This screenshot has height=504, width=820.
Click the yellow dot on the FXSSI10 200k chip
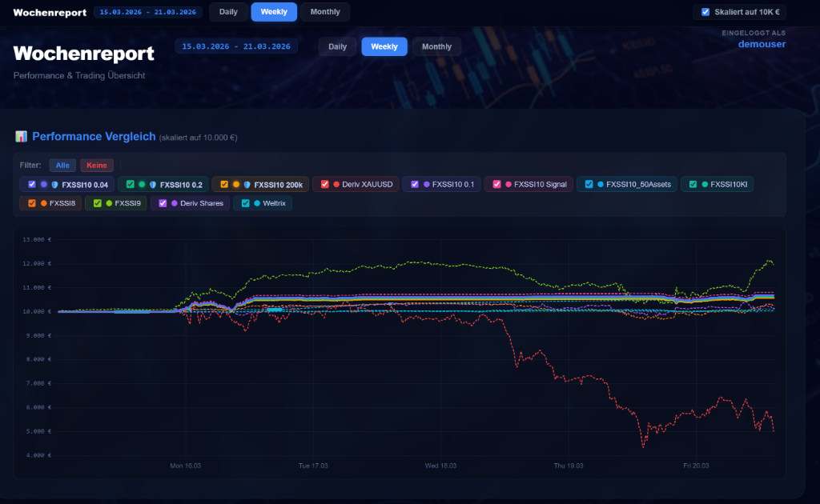236,183
